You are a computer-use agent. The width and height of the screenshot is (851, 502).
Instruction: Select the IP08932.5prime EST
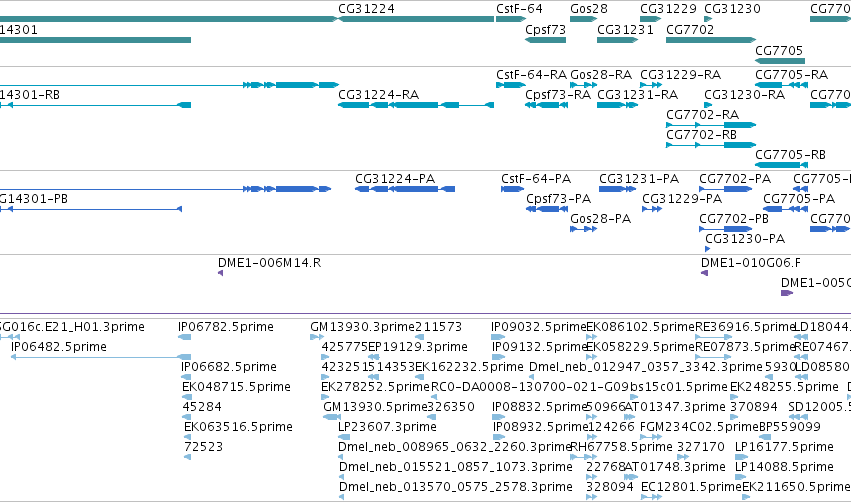coord(499,437)
